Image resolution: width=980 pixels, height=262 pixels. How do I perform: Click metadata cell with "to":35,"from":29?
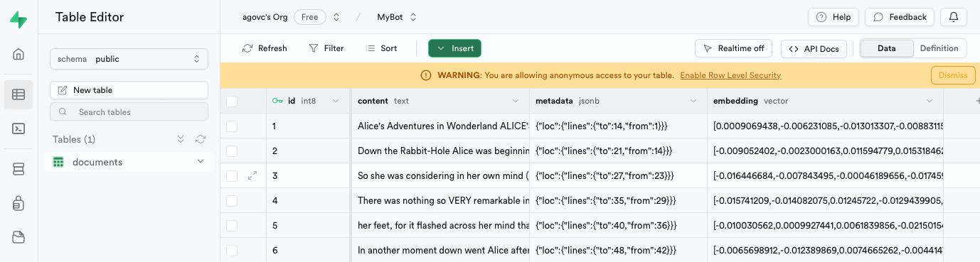[x=618, y=200]
